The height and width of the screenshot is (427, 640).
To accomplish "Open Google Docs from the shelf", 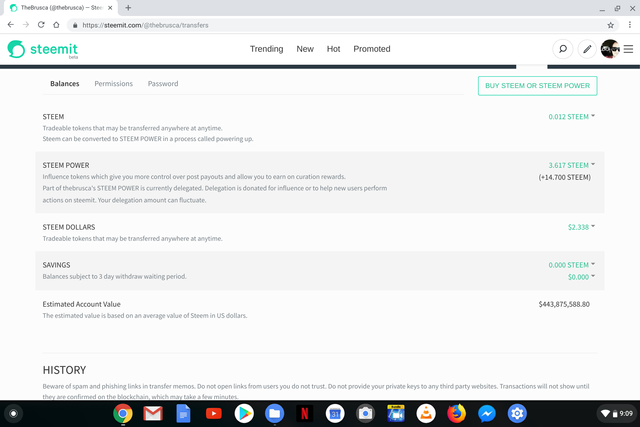I will point(183,414).
